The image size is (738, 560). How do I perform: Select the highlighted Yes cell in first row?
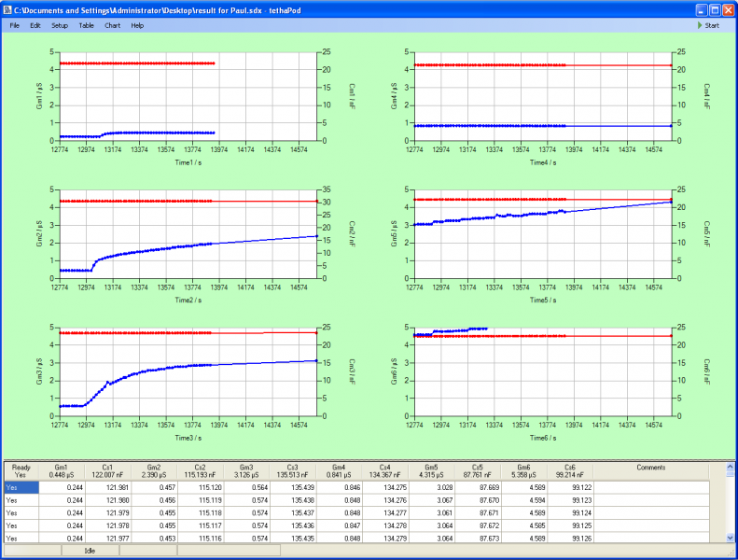pos(21,486)
